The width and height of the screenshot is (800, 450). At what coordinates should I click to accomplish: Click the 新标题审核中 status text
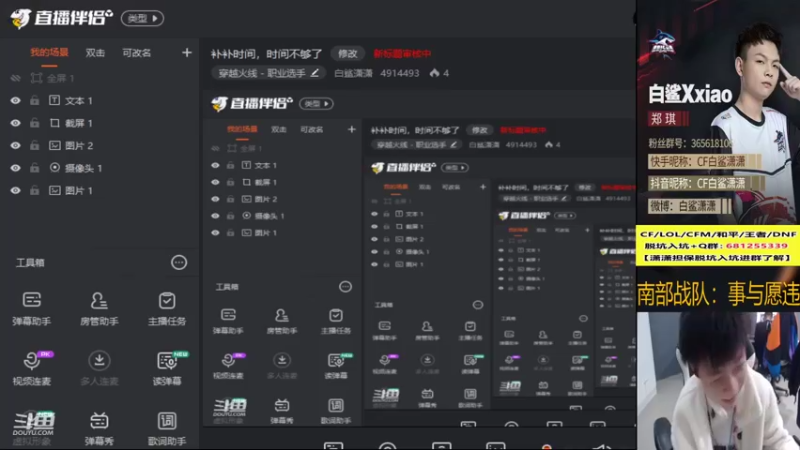tap(402, 53)
